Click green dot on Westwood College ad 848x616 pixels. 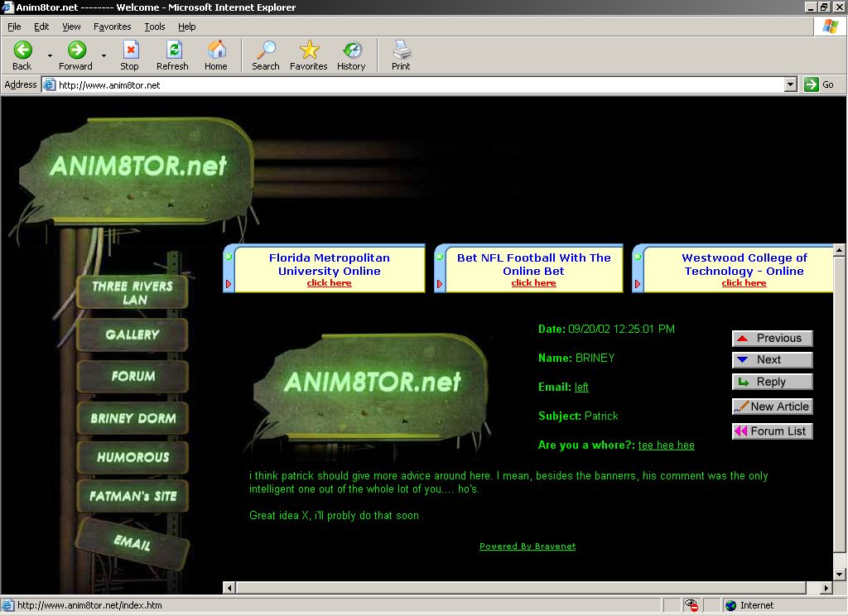(x=638, y=257)
